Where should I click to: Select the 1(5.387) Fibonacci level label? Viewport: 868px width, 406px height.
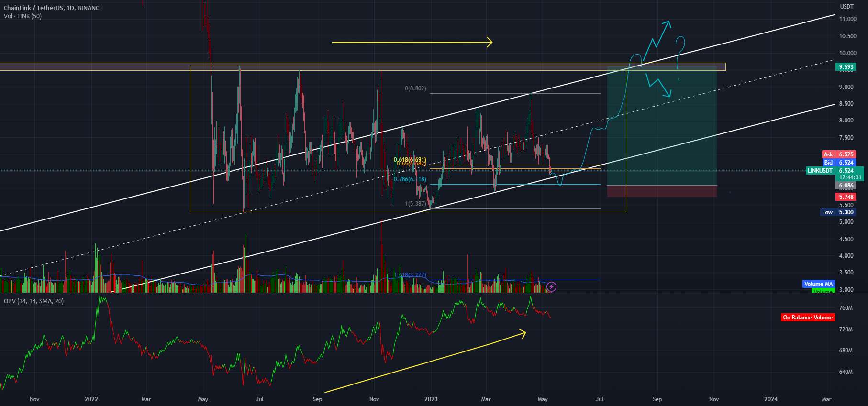[x=415, y=204]
